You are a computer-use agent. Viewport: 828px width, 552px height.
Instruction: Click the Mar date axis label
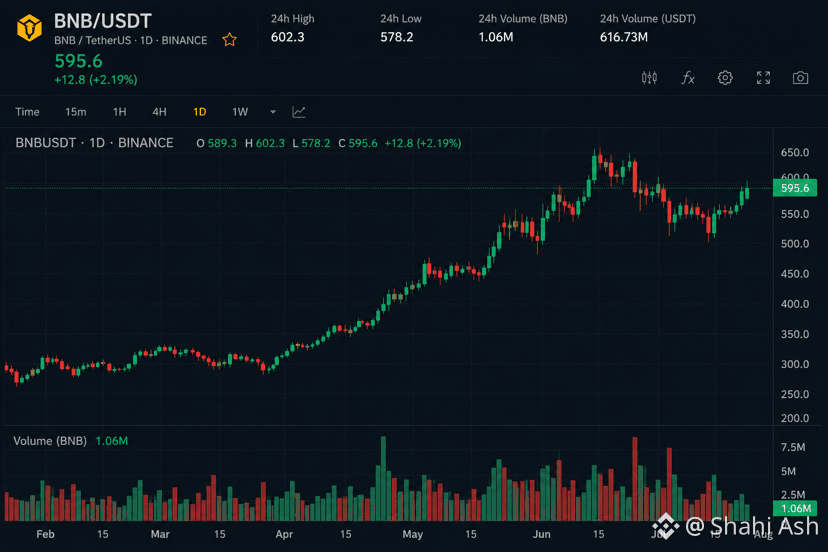point(160,534)
